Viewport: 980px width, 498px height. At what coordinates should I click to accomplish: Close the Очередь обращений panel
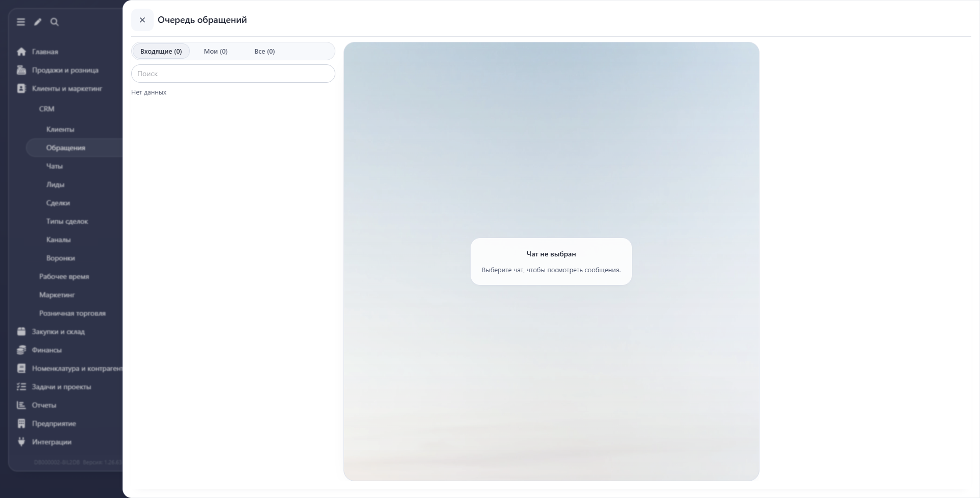point(142,20)
